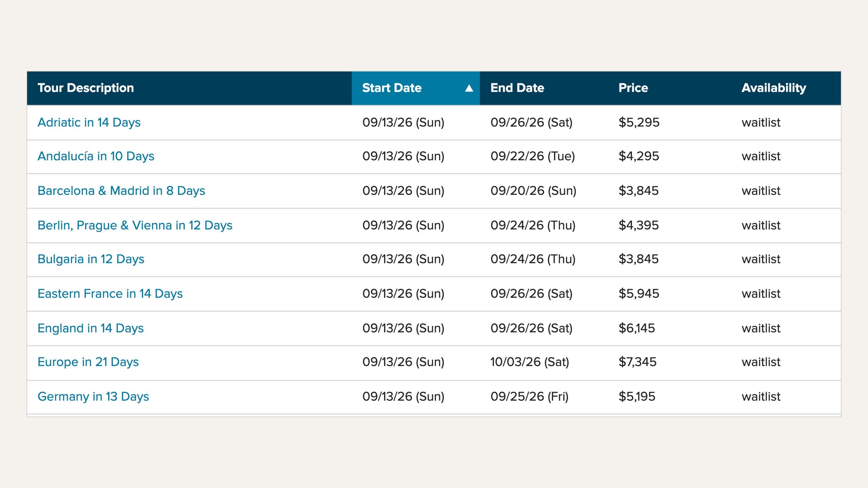Viewport: 868px width, 488px height.
Task: Click end date 09/25/26 (Fri)
Action: click(x=529, y=397)
